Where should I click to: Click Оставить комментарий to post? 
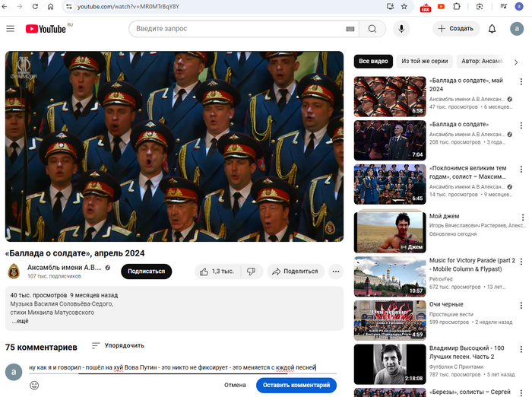(x=296, y=385)
